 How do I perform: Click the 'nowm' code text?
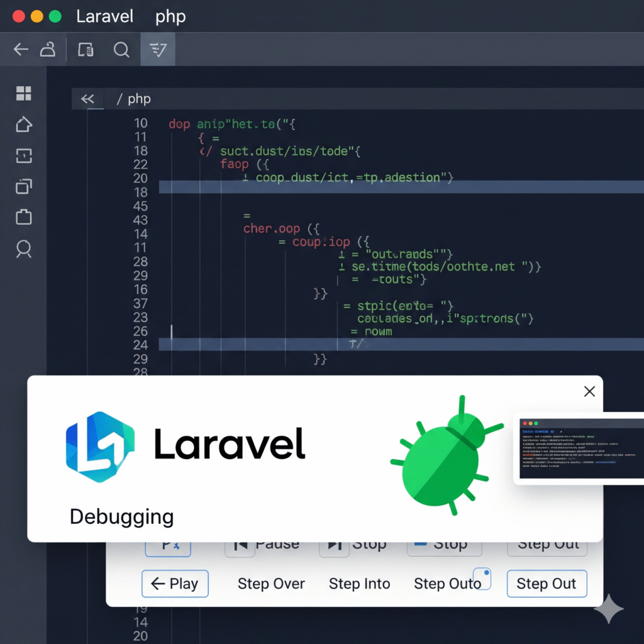pos(378,332)
